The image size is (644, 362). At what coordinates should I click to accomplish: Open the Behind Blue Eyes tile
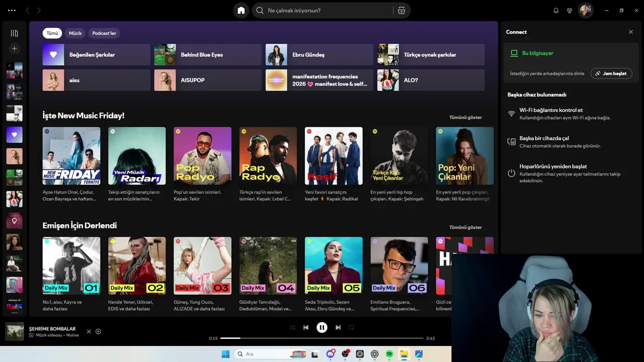pyautogui.click(x=208, y=55)
